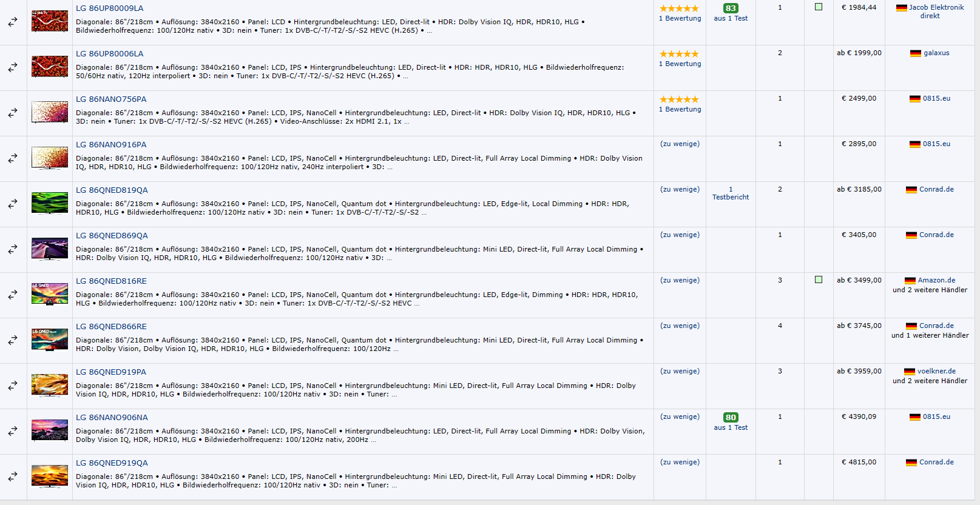
Task: Open the LG 86QNED919PA product link
Action: tap(111, 372)
